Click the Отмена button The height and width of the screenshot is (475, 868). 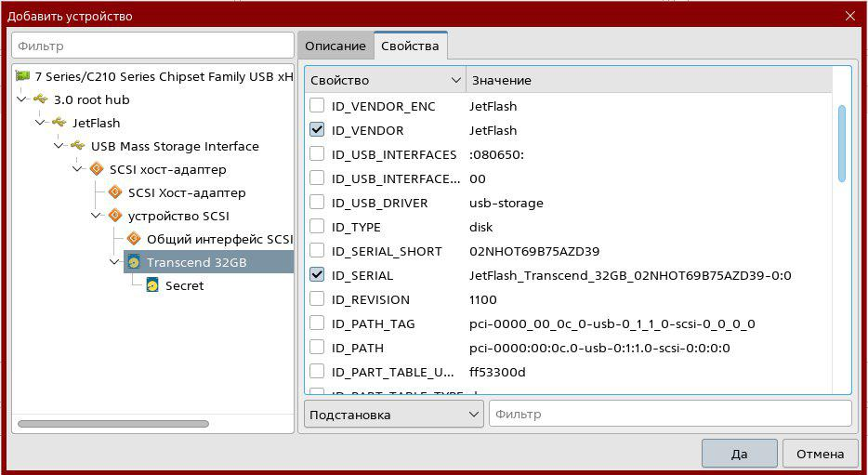coord(820,454)
